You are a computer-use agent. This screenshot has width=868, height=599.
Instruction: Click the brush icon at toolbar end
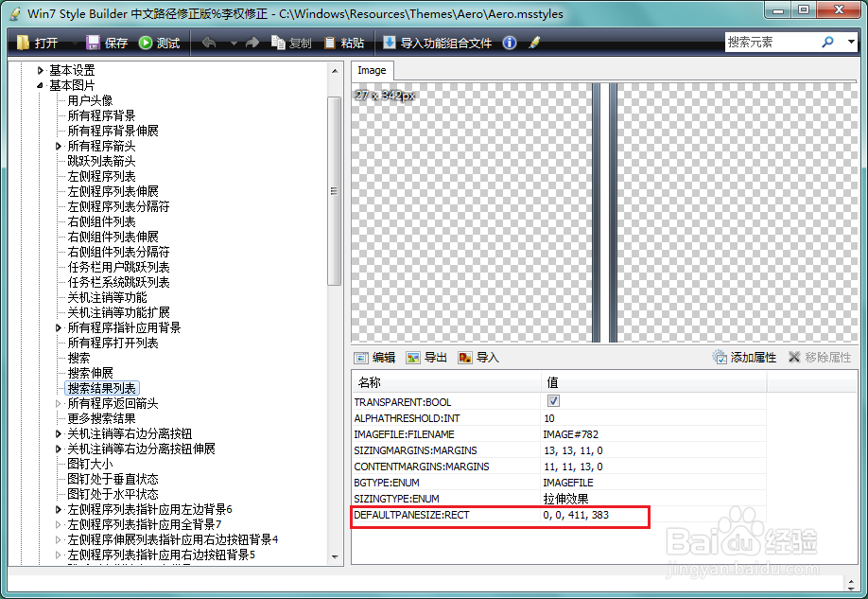tap(532, 42)
